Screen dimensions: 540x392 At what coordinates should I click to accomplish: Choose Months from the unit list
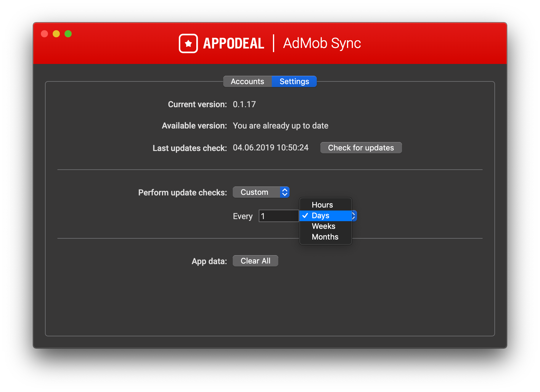click(325, 237)
